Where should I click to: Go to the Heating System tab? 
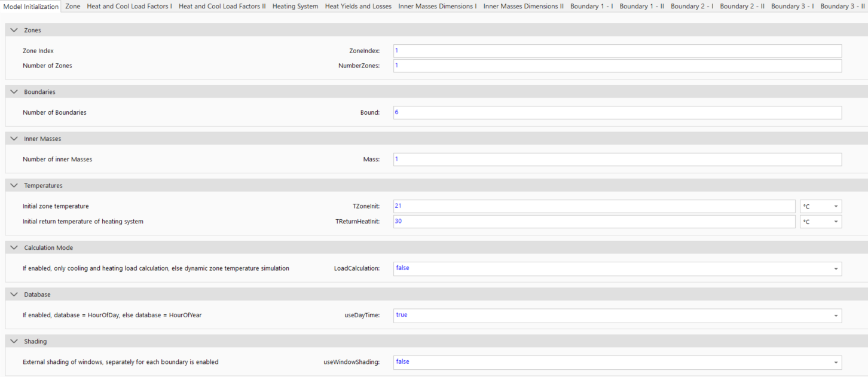pyautogui.click(x=295, y=6)
